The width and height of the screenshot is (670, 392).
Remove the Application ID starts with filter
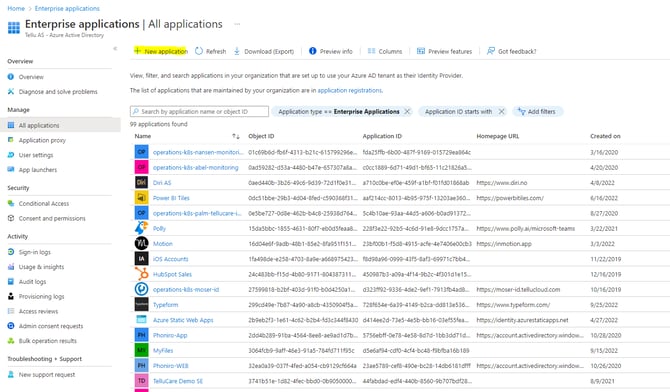[x=501, y=112]
